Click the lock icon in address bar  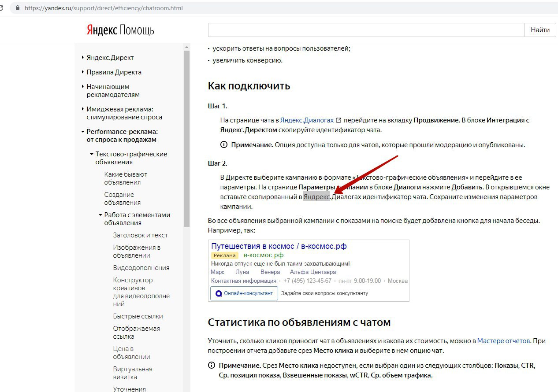[x=18, y=8]
